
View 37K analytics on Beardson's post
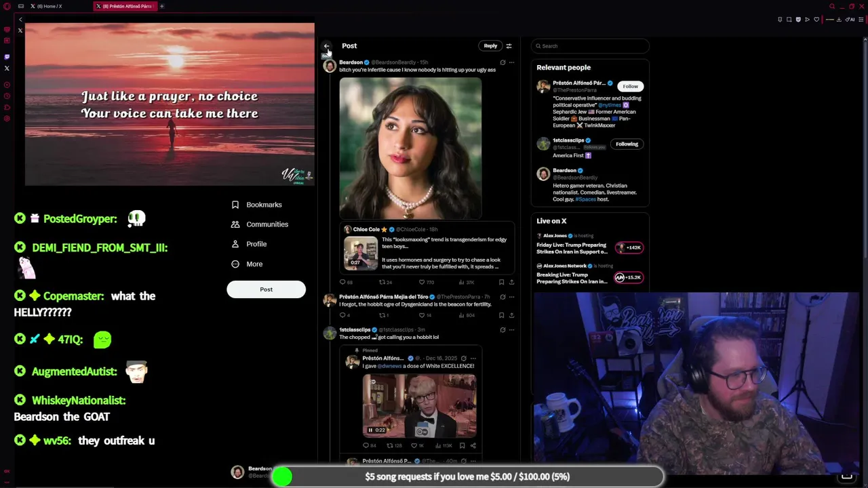tap(466, 282)
